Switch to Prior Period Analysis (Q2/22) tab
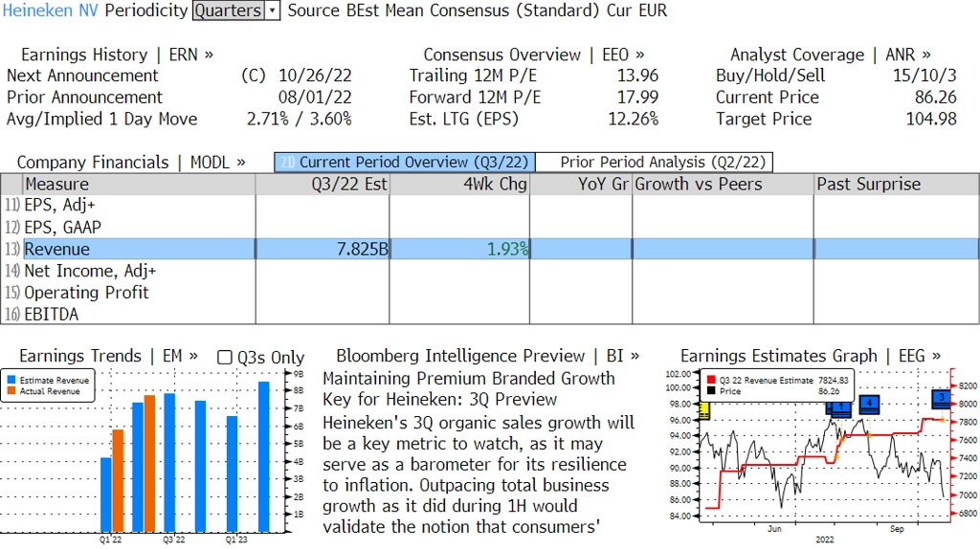Image resolution: width=980 pixels, height=549 pixels. point(655,163)
